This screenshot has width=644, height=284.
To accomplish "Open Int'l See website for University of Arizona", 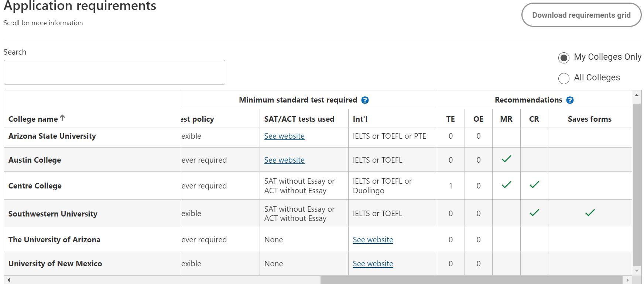I will click(373, 240).
